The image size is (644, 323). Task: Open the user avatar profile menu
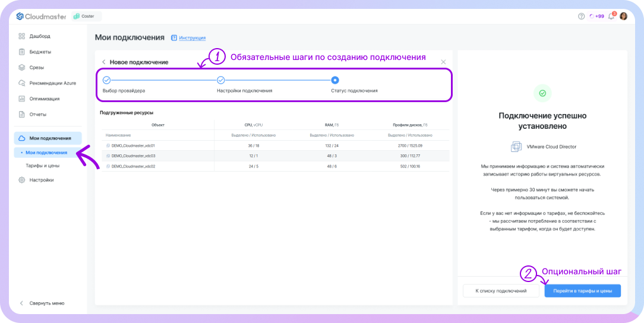tap(623, 16)
